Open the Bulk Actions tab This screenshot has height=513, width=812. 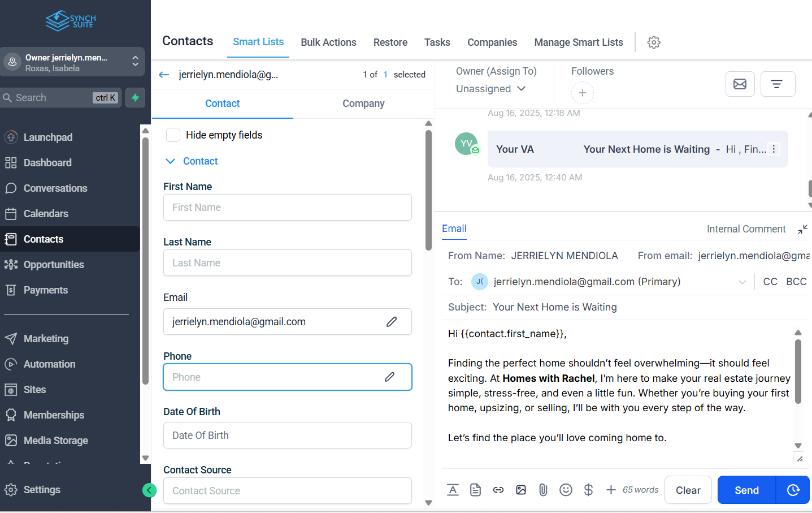[x=328, y=42]
